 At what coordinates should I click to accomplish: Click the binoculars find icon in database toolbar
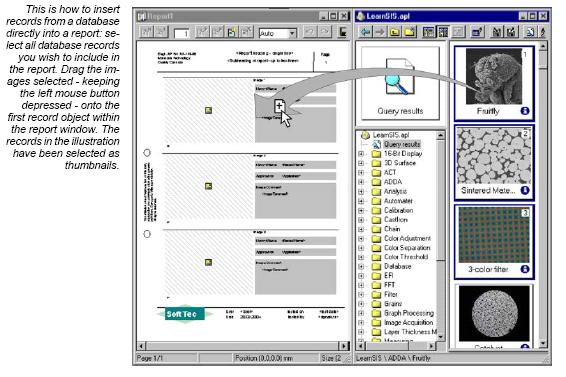pyautogui.click(x=496, y=32)
